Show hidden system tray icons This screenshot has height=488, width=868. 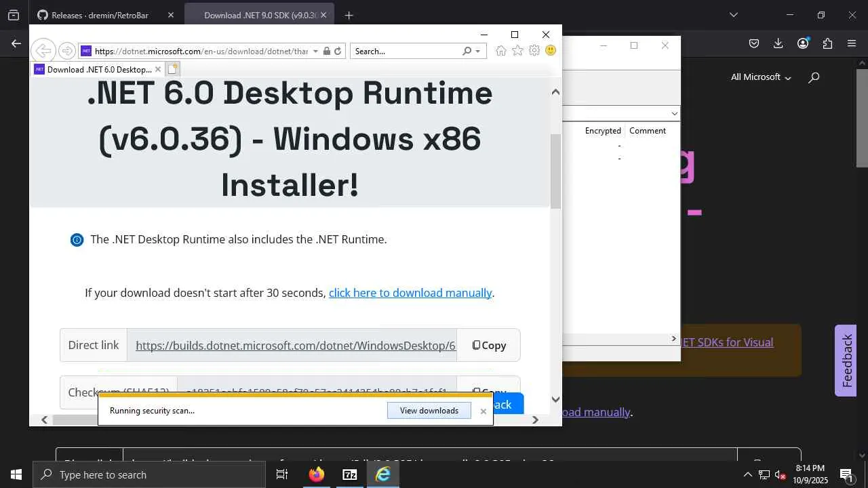[747, 474]
